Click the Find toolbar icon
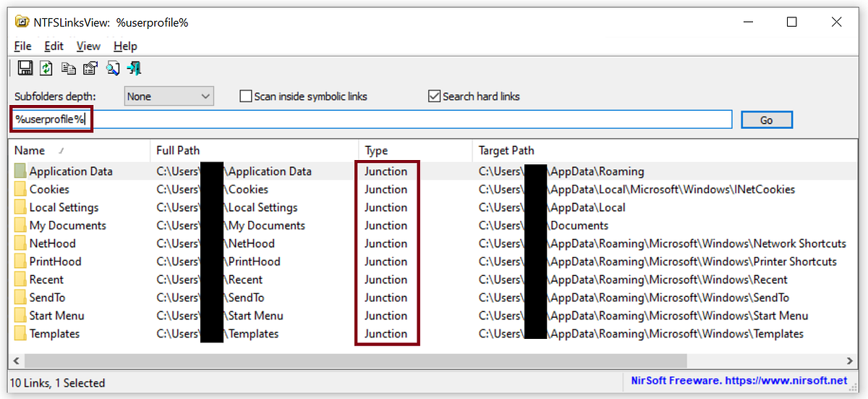Viewport: 868px width, 399px height. [112, 68]
